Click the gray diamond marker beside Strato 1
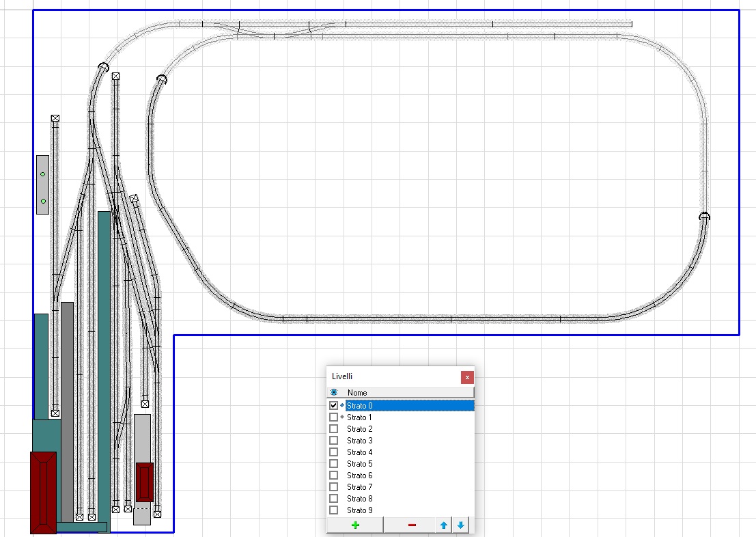The height and width of the screenshot is (537, 756). [x=342, y=417]
